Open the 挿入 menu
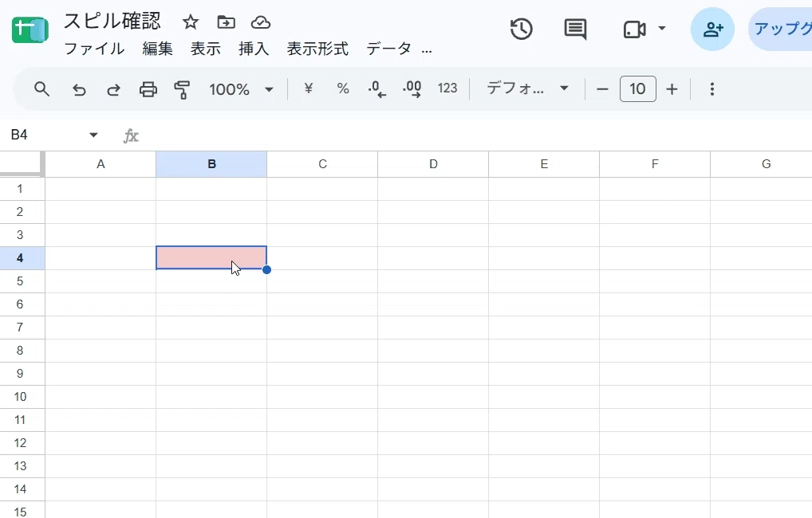 pos(254,49)
